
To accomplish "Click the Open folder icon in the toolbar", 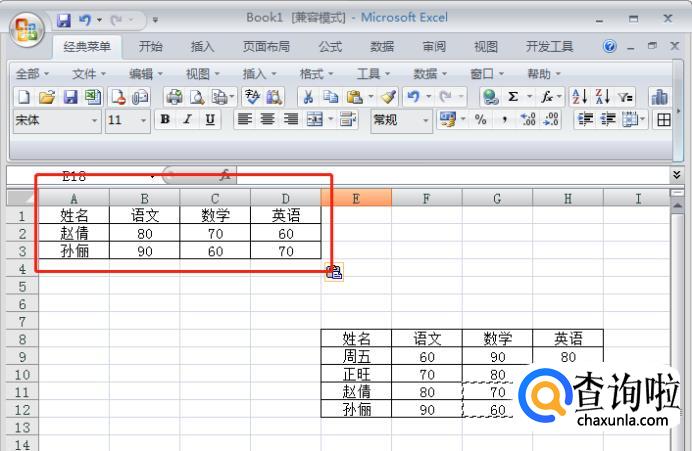I will point(47,97).
